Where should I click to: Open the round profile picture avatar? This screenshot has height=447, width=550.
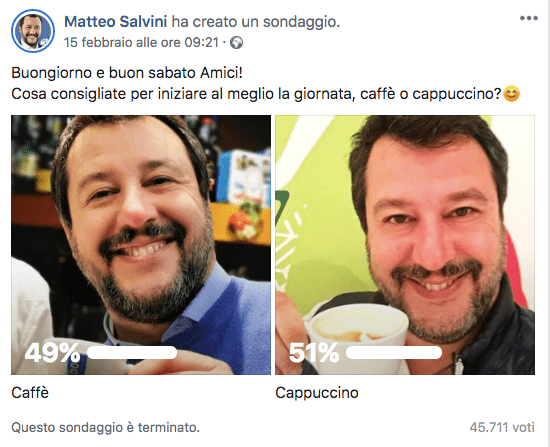coord(33,31)
